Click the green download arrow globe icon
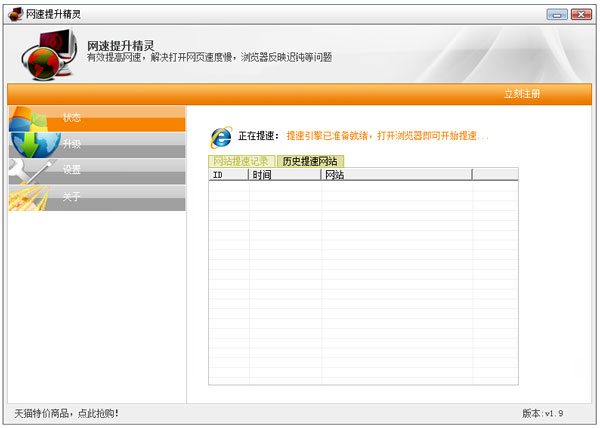600x428 pixels. pos(35,145)
